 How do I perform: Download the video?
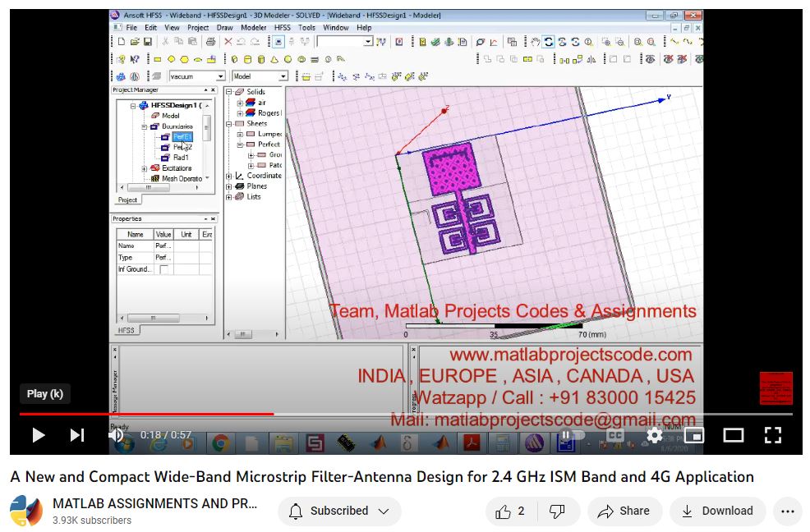pyautogui.click(x=717, y=511)
